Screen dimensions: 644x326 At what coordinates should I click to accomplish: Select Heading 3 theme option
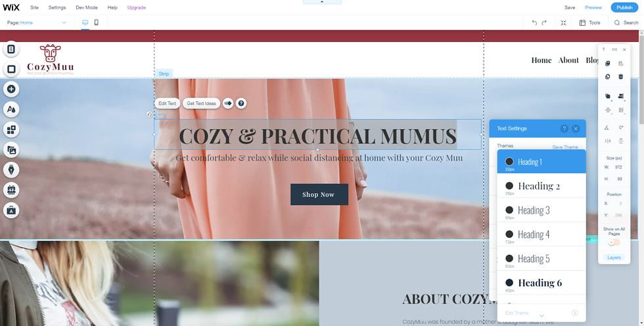(541, 210)
